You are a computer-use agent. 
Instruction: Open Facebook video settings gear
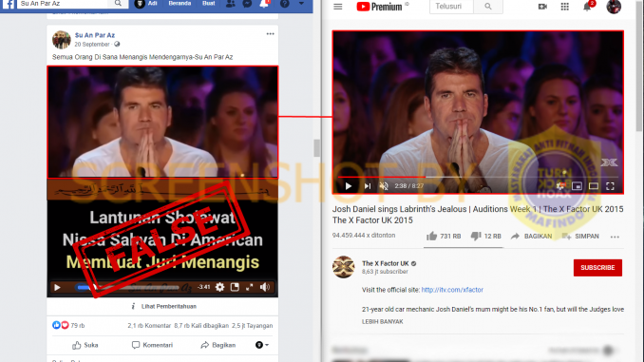tap(219, 287)
